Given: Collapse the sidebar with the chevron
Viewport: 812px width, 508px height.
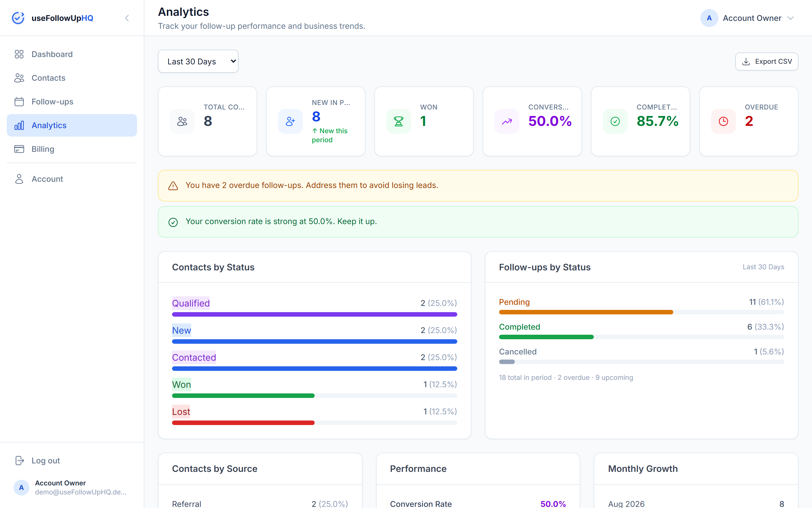Looking at the screenshot, I should coord(127,18).
